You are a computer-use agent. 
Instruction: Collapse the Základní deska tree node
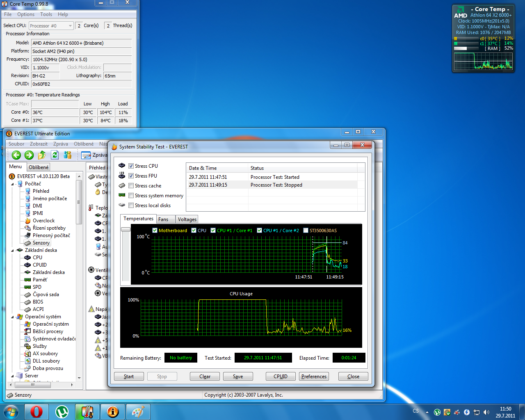pos(12,251)
